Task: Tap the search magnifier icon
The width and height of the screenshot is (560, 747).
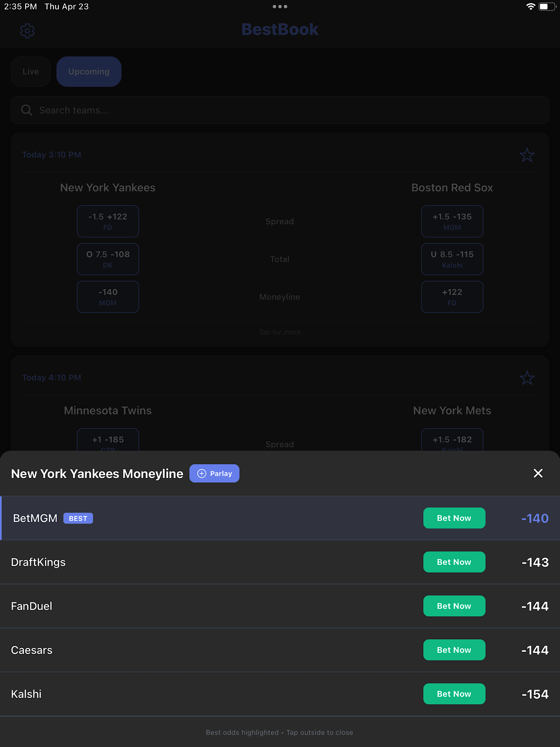Action: click(x=26, y=110)
